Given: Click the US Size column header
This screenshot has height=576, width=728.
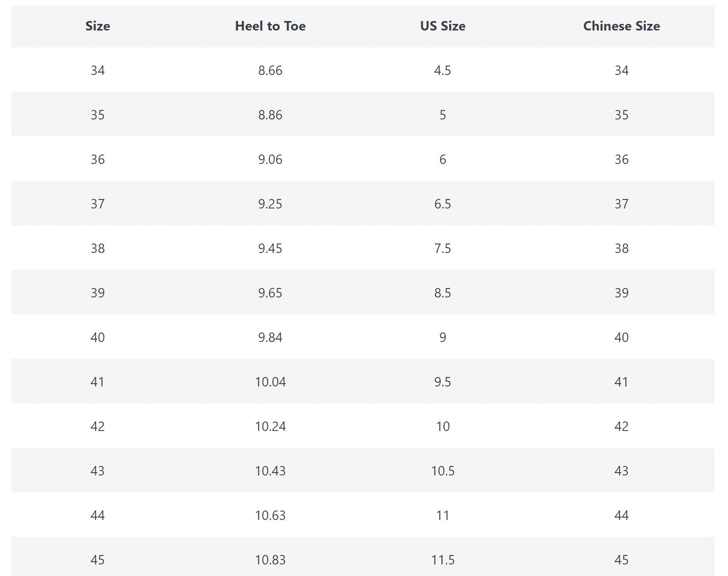Looking at the screenshot, I should pos(443,26).
